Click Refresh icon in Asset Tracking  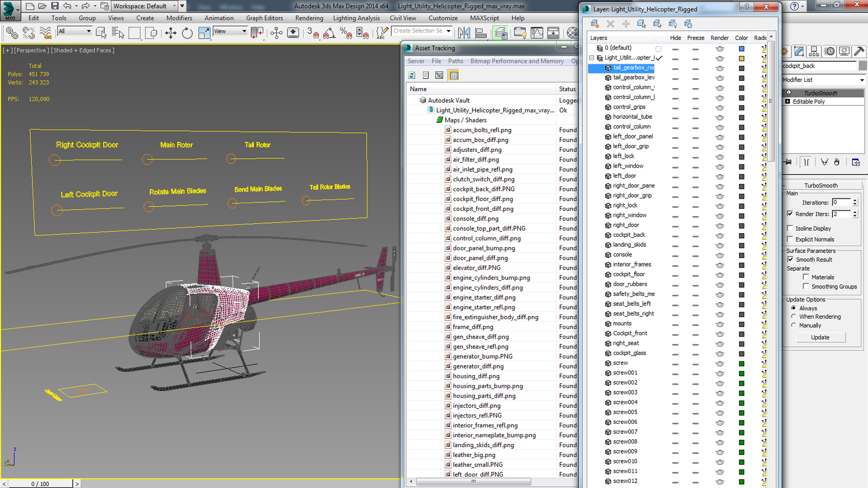[412, 75]
